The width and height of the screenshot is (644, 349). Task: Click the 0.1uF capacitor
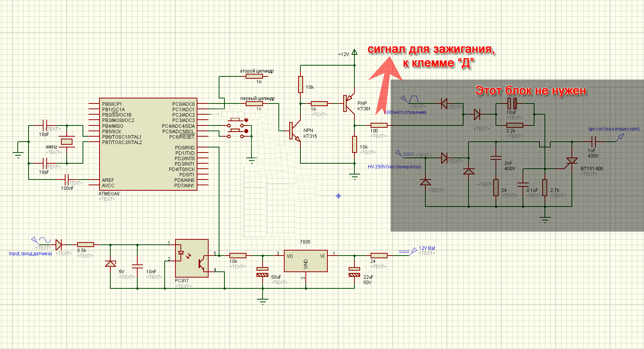pyautogui.click(x=523, y=185)
